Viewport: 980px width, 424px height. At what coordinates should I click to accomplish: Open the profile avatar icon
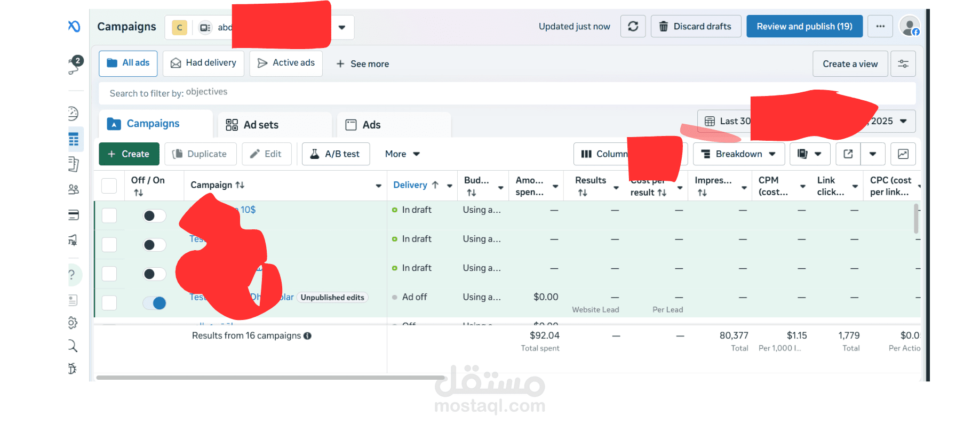coord(910,26)
